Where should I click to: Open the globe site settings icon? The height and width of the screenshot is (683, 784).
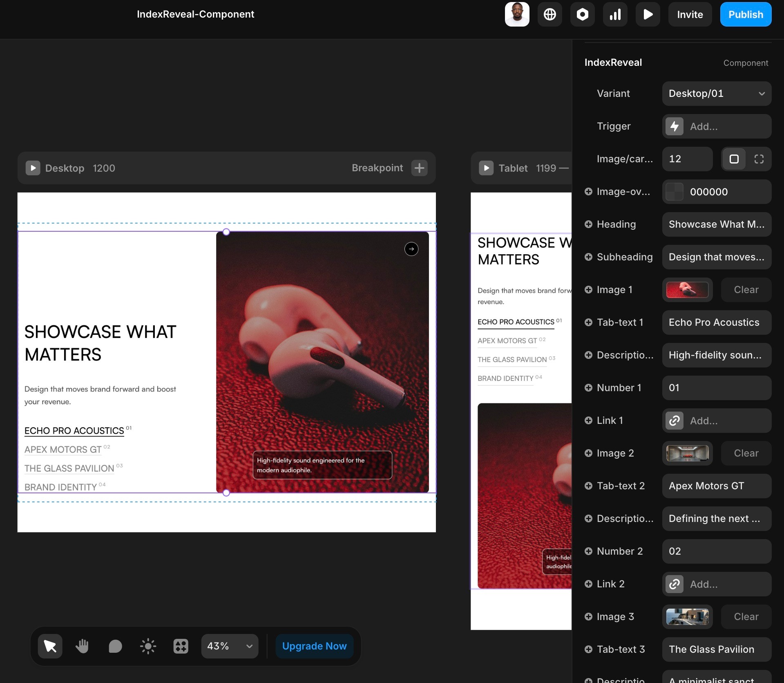coord(549,14)
